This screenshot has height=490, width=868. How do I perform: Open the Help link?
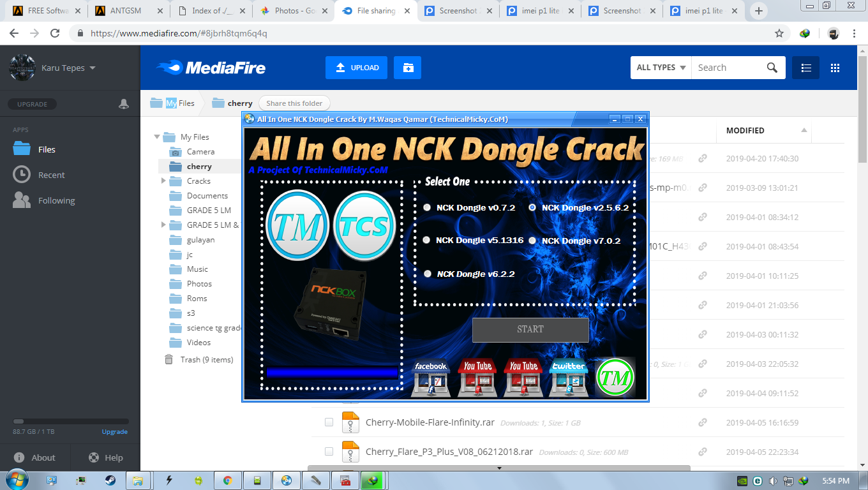pos(105,457)
